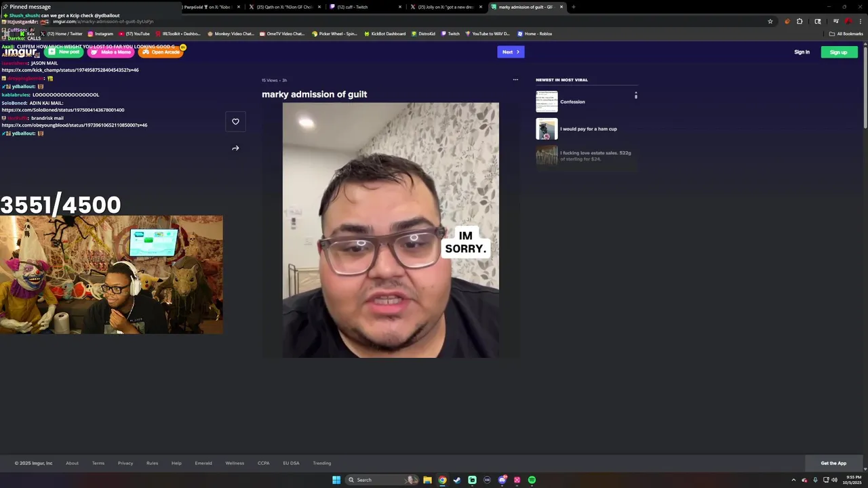Open the KickBot Dashboard bookmark
The height and width of the screenshot is (488, 868).
coord(384,34)
